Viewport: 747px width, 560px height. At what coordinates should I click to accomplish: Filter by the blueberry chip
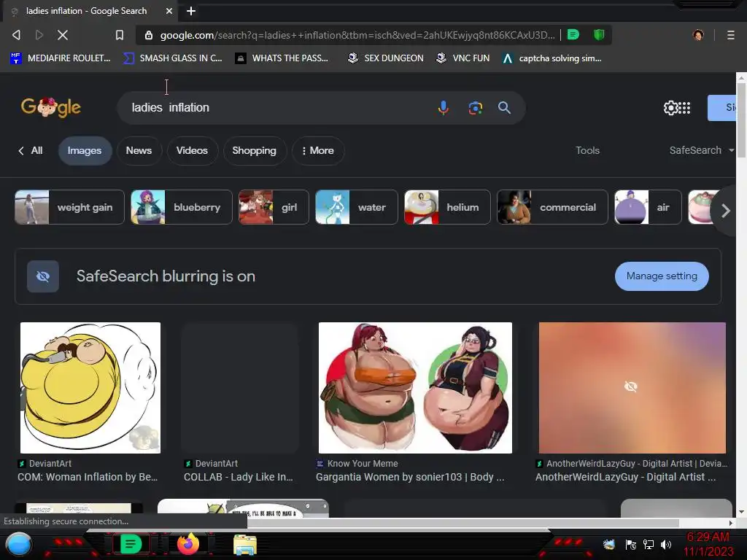pyautogui.click(x=182, y=207)
